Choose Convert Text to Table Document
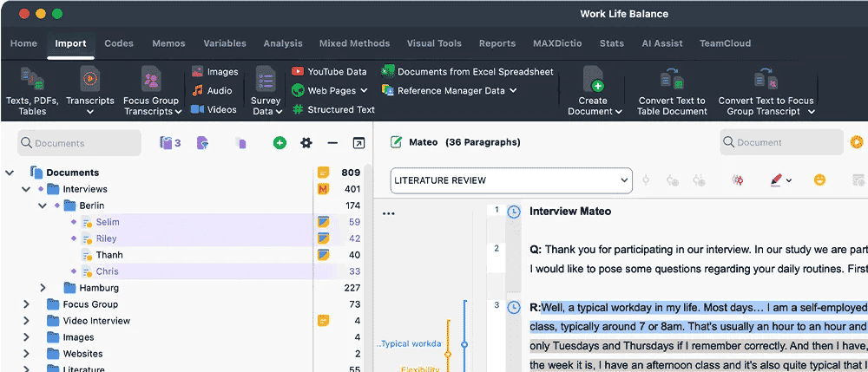 [672, 91]
